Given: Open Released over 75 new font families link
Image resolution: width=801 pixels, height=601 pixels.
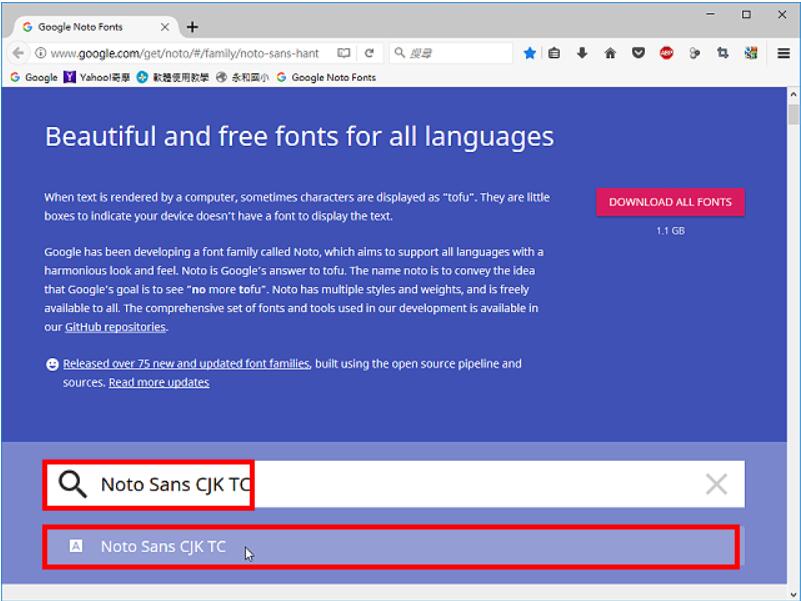Looking at the screenshot, I should [186, 364].
